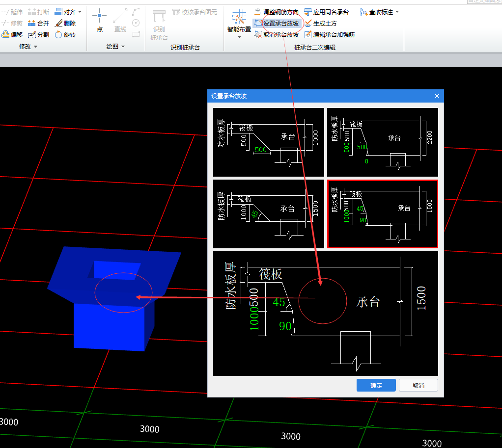Viewport: 502px width, 448px height.
Task: Select the slope thumbnail with 500 width and 1000 height
Action: point(269,142)
